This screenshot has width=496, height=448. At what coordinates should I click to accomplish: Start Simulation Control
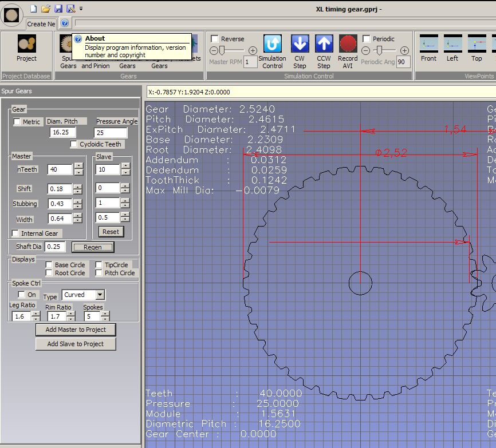click(273, 52)
